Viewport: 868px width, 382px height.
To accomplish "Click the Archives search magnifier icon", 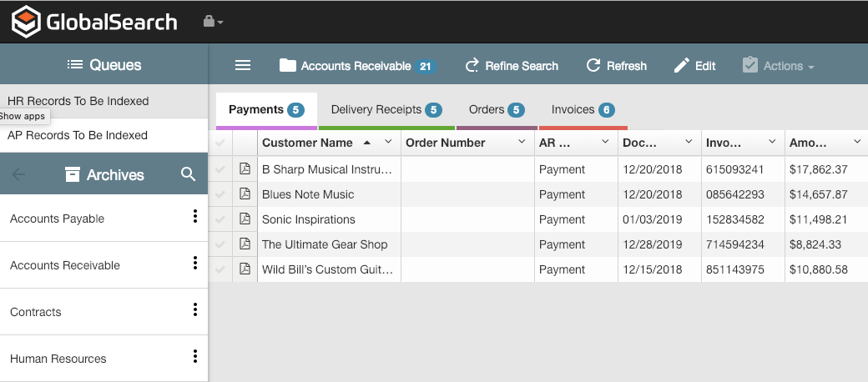I will tap(189, 174).
